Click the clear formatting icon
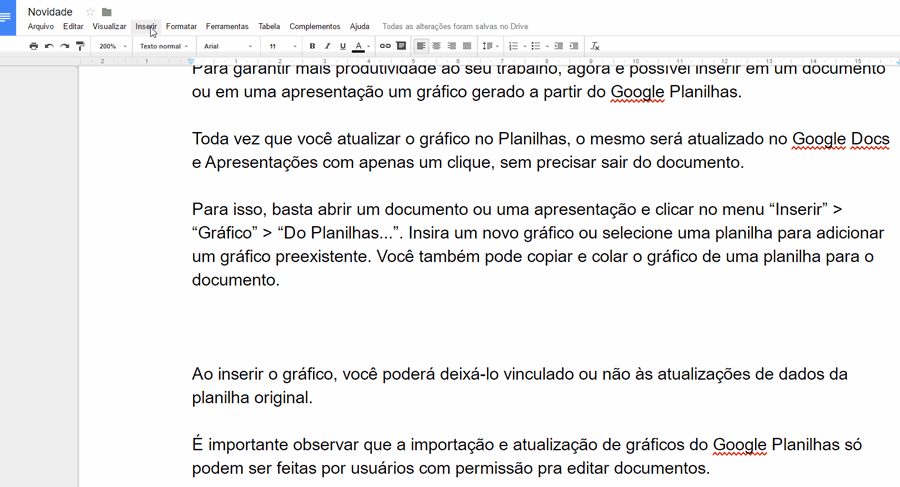900x487 pixels. point(595,46)
